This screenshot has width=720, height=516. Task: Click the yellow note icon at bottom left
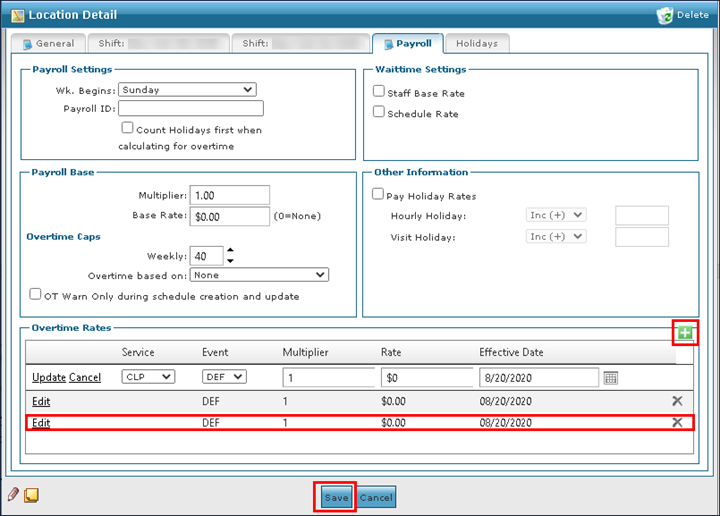pyautogui.click(x=31, y=494)
